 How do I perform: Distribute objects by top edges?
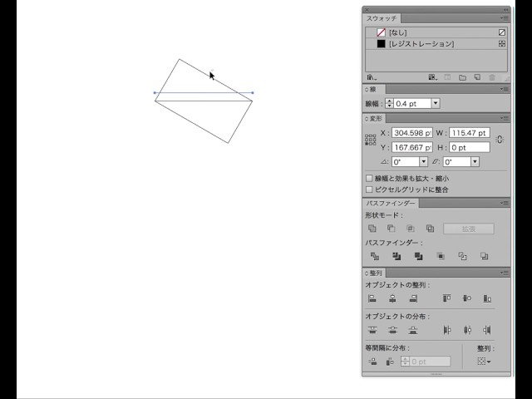pyautogui.click(x=372, y=330)
